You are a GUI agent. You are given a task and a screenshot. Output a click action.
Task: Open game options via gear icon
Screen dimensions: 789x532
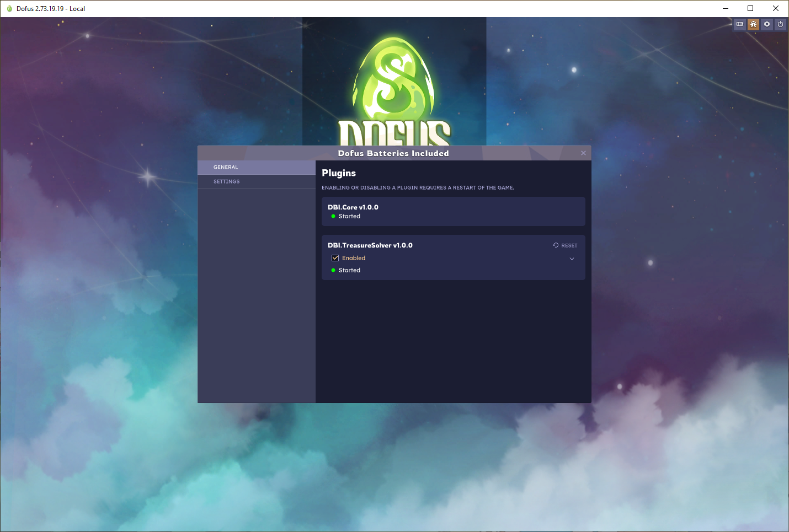tap(767, 24)
